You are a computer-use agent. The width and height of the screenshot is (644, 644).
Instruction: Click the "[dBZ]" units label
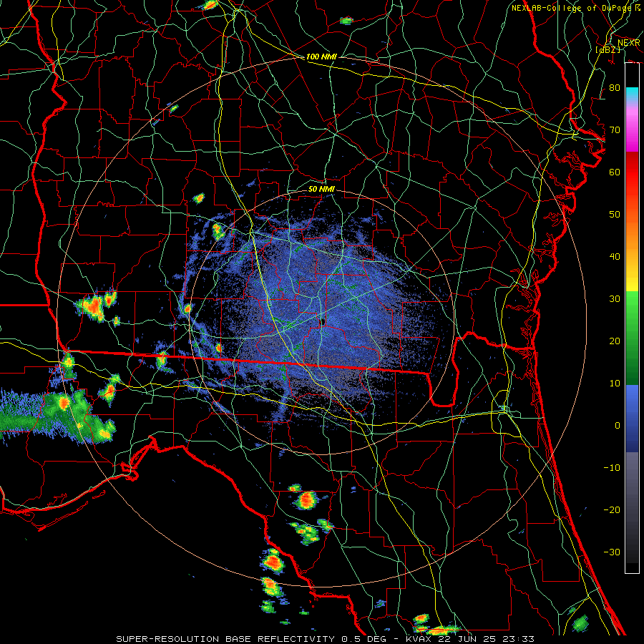608,49
